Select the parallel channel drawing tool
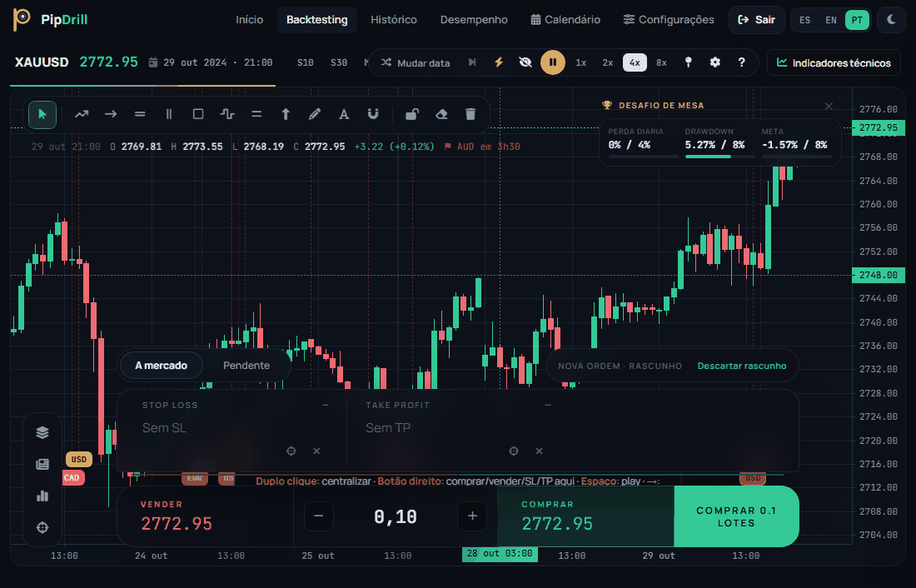 (256, 115)
